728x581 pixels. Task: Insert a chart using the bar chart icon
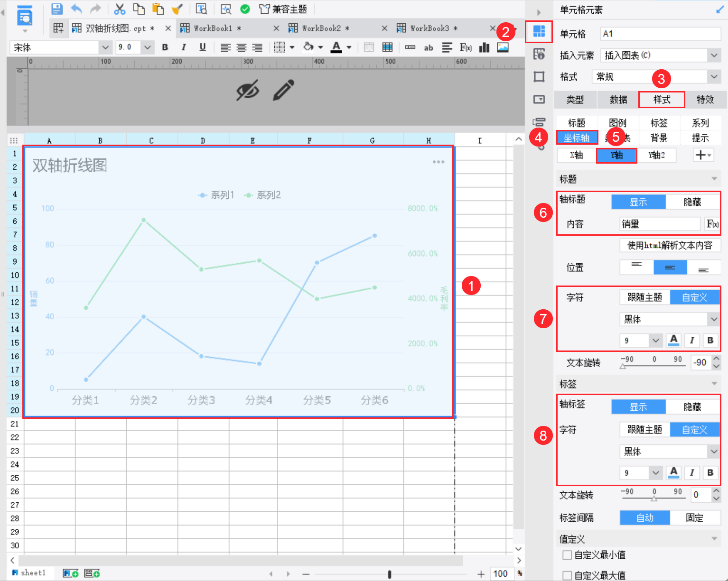pyautogui.click(x=485, y=47)
